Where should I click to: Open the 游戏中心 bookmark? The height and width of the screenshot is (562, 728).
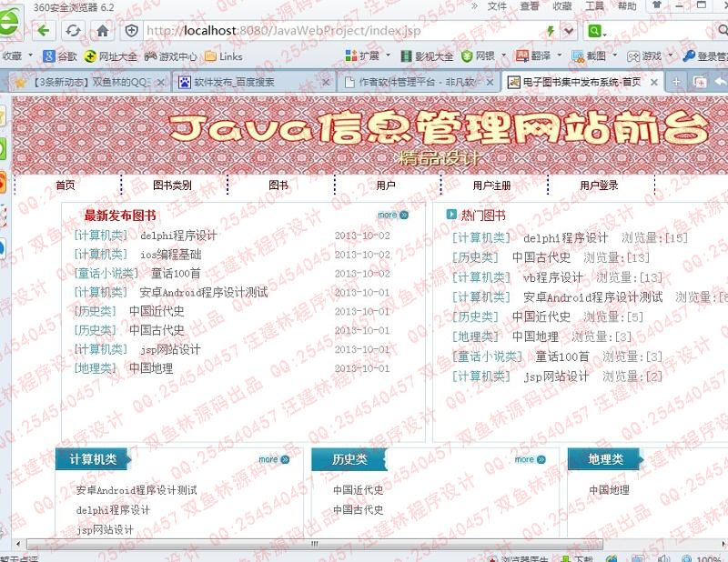point(171,56)
